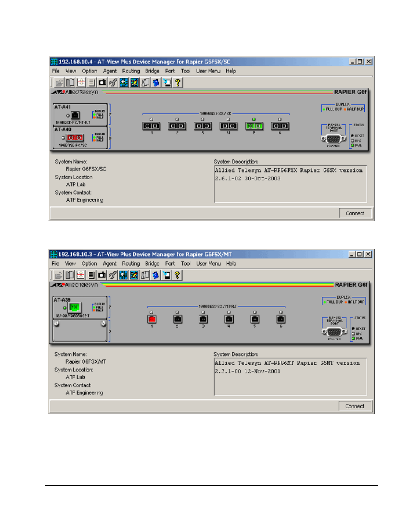Click the open folder icon in the 192.168.10.3 window toolbar
The height and width of the screenshot is (532, 411).
pyautogui.click(x=59, y=275)
